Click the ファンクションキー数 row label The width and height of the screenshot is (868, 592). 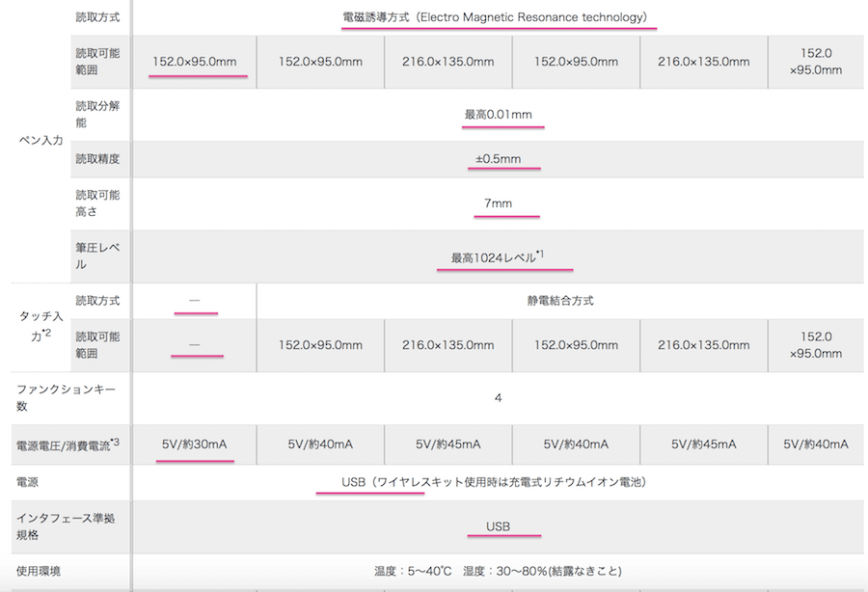[x=66, y=397]
